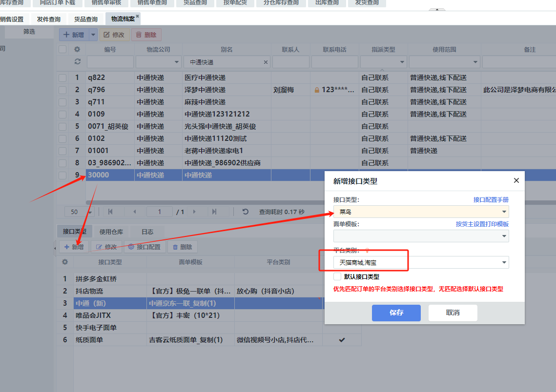Click gear icon in interface type grid
Screen dimensions: 556x392
pos(64,262)
